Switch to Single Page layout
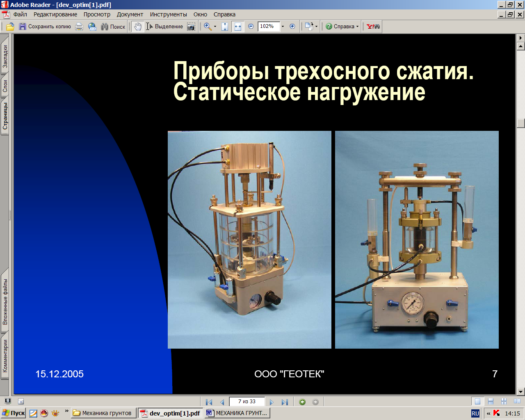The image size is (525, 420). (x=477, y=402)
